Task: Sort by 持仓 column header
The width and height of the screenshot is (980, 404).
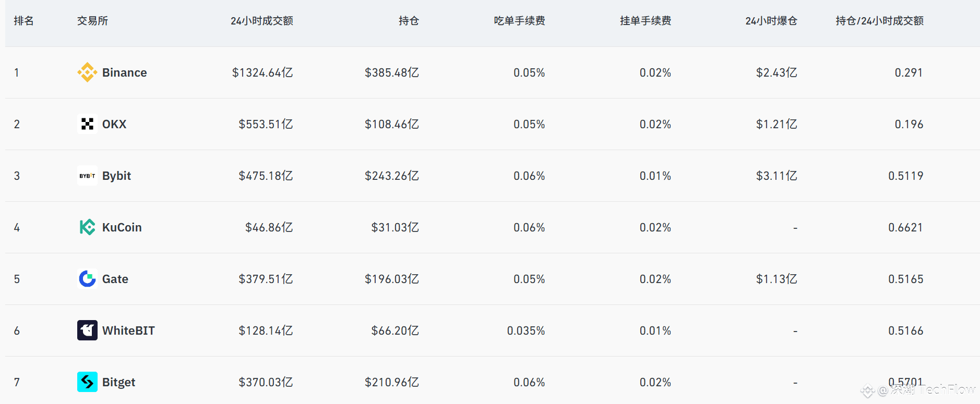Action: (x=409, y=21)
